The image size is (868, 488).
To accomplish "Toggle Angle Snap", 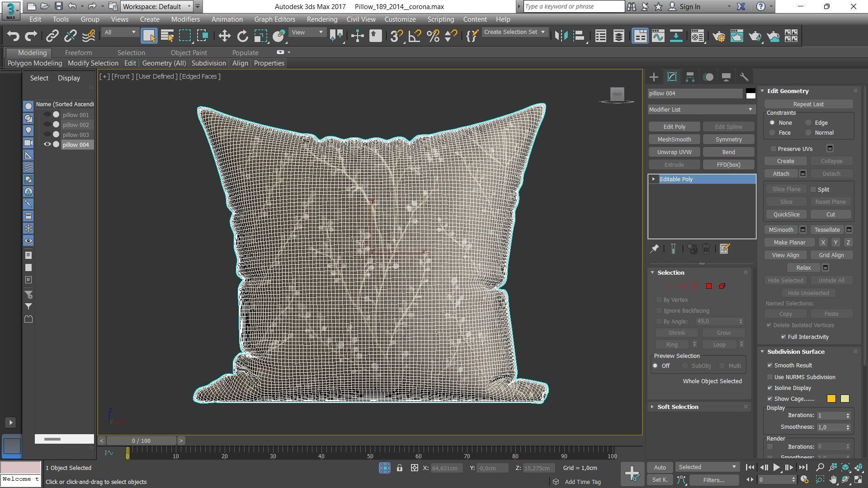I will (x=415, y=36).
